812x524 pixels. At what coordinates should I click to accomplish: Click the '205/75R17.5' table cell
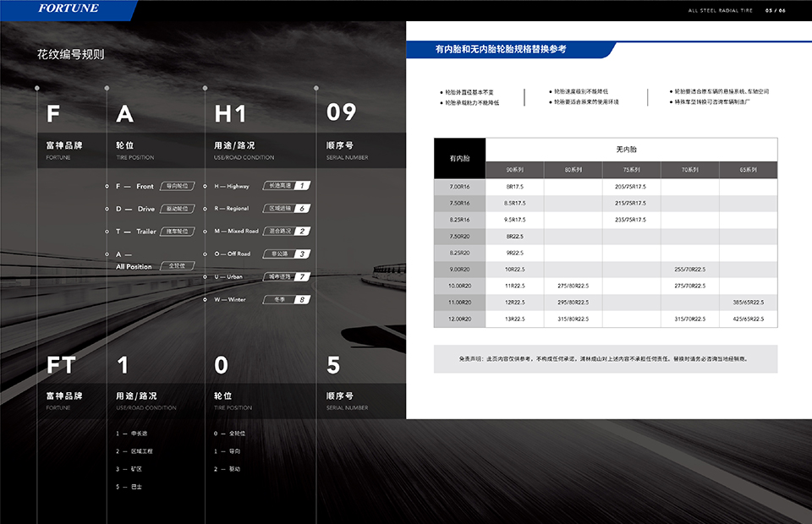point(631,187)
